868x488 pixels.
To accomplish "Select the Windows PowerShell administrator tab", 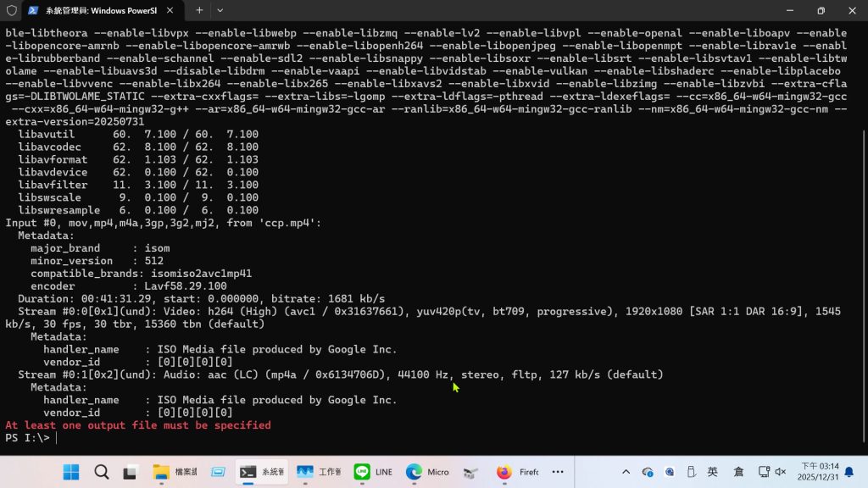I will tap(93, 10).
